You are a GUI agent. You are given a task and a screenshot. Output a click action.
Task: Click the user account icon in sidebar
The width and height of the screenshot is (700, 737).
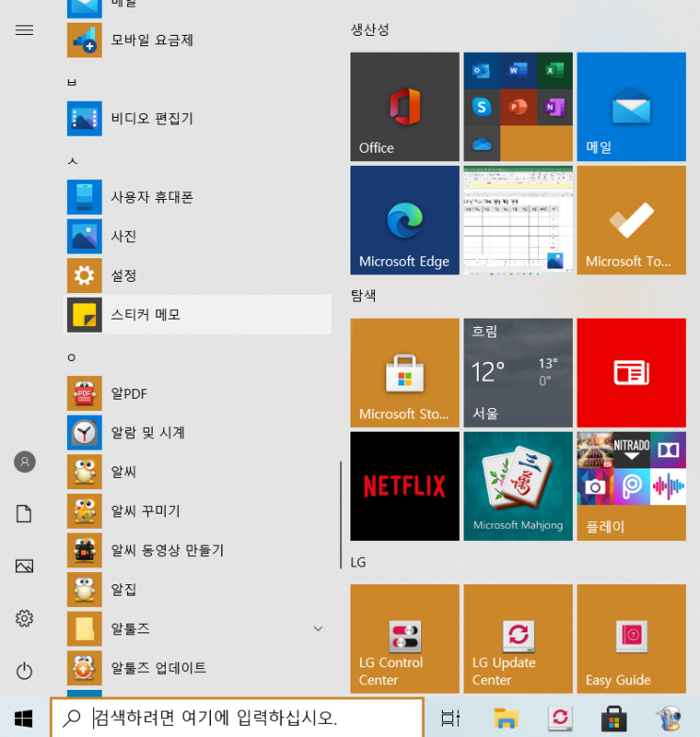[24, 462]
